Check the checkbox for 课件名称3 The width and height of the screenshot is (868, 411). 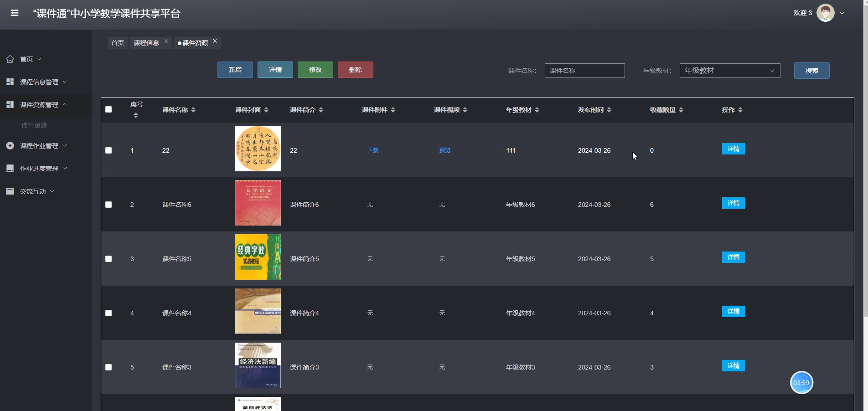pyautogui.click(x=108, y=367)
